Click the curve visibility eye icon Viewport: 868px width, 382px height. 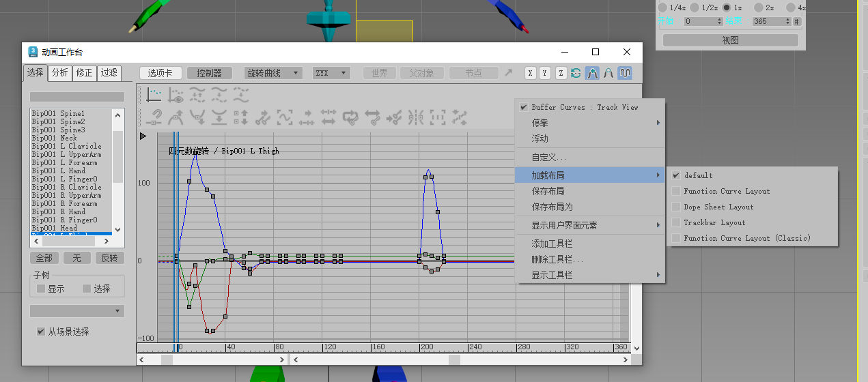point(176,94)
